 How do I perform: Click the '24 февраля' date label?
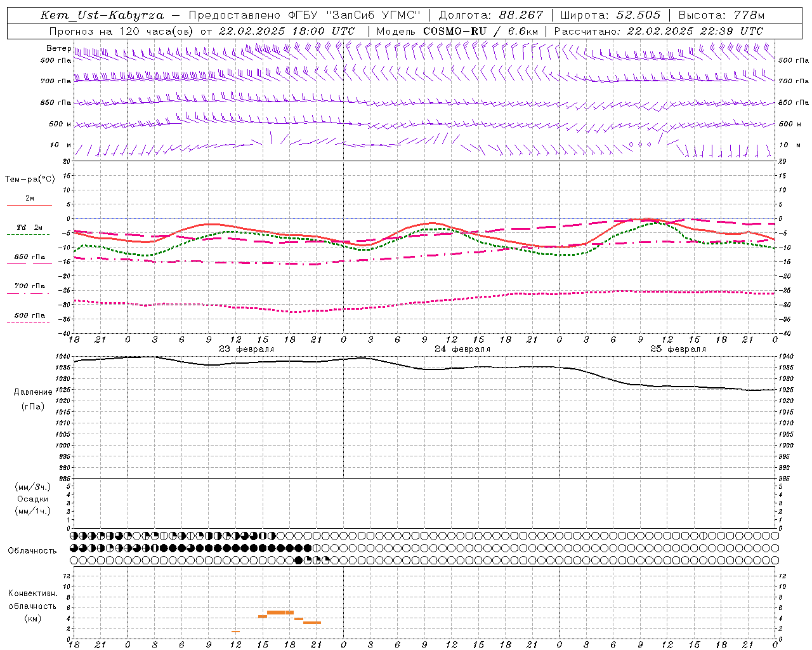[x=462, y=349]
